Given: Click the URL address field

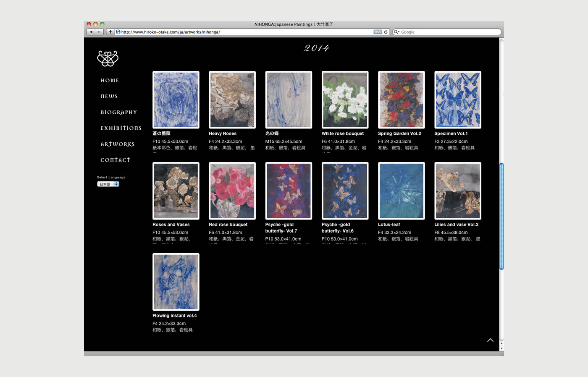Looking at the screenshot, I should pyautogui.click(x=252, y=32).
